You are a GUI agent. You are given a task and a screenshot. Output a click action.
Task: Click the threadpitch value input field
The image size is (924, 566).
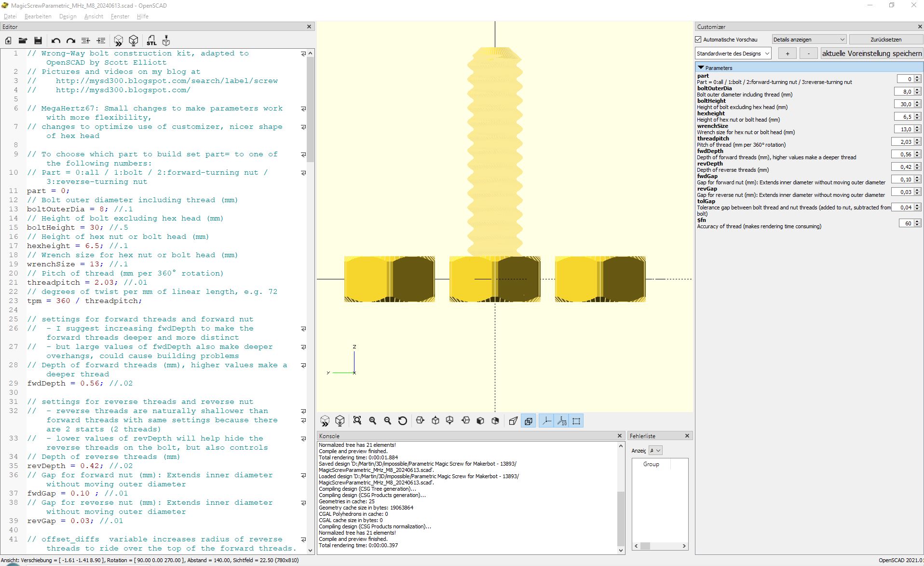(x=904, y=141)
